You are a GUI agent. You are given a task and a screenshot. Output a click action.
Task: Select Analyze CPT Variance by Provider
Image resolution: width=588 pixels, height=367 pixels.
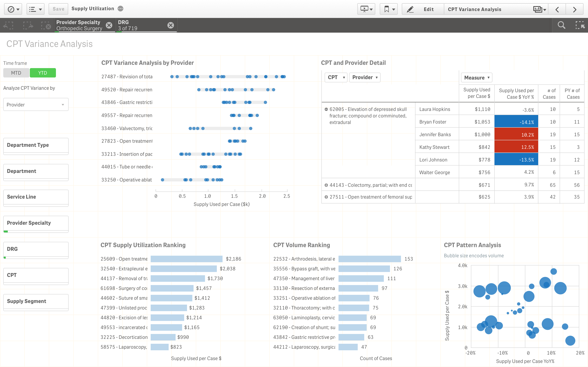point(35,104)
